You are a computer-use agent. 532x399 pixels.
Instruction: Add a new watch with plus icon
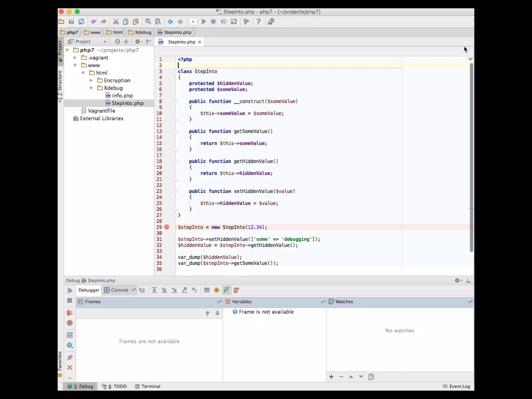pyautogui.click(x=331, y=377)
